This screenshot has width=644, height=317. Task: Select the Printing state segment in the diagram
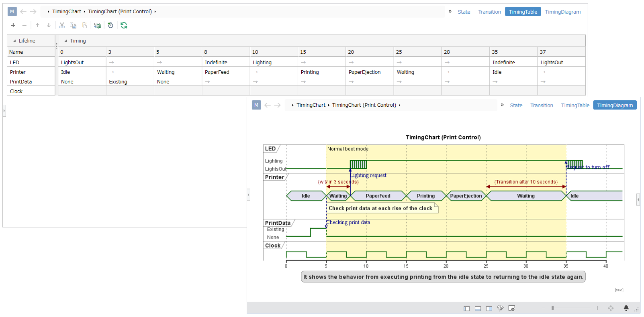point(426,196)
